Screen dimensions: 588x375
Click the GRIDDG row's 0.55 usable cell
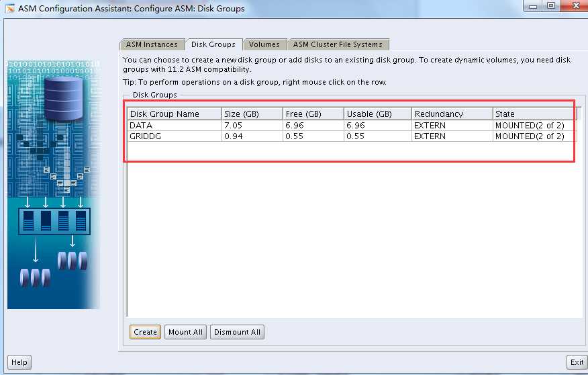point(378,136)
